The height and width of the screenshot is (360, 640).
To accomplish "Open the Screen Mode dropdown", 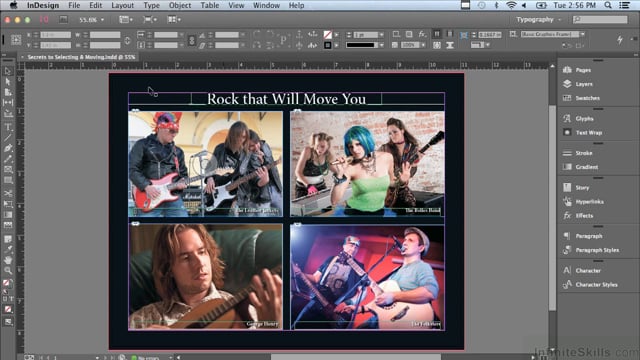I will [150, 19].
